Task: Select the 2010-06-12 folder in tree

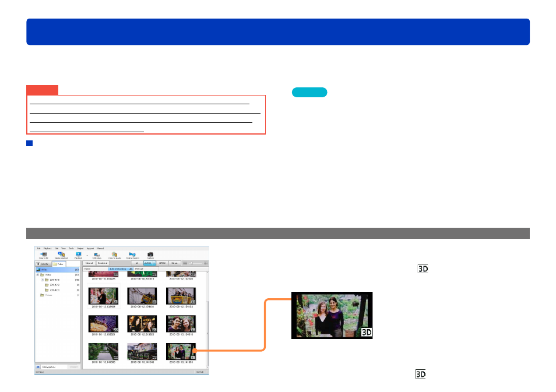Action: coord(54,285)
